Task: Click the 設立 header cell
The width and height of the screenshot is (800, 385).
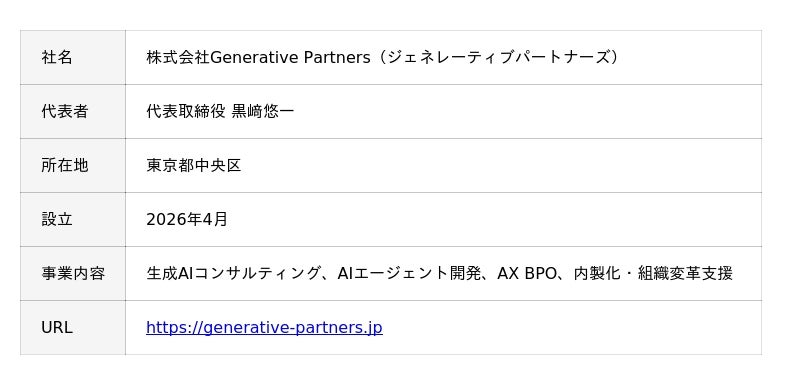Action: pos(73,220)
